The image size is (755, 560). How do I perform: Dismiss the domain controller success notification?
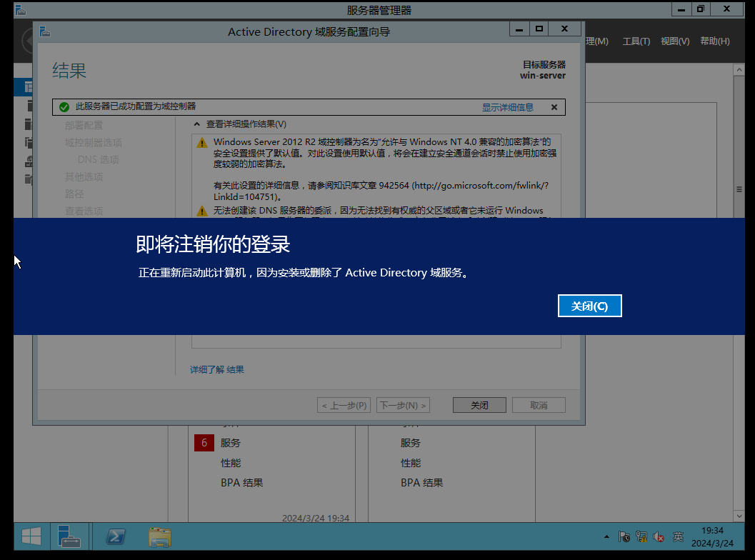pos(554,107)
